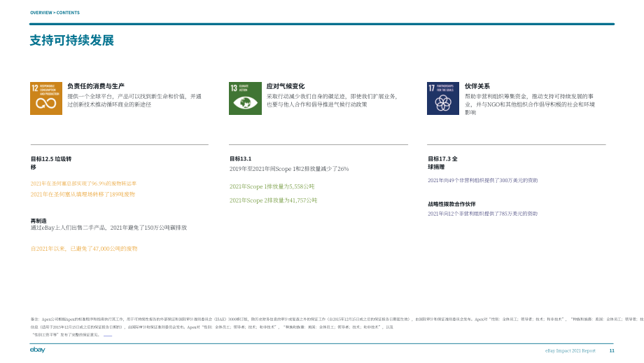
Task: Select the page title 支持可持续发展
Action: [72, 40]
